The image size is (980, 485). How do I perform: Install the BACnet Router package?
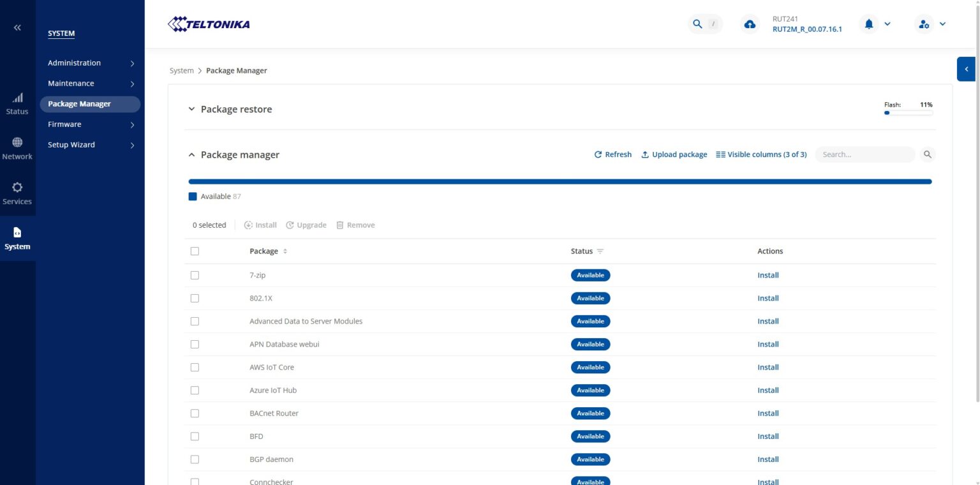coord(768,414)
